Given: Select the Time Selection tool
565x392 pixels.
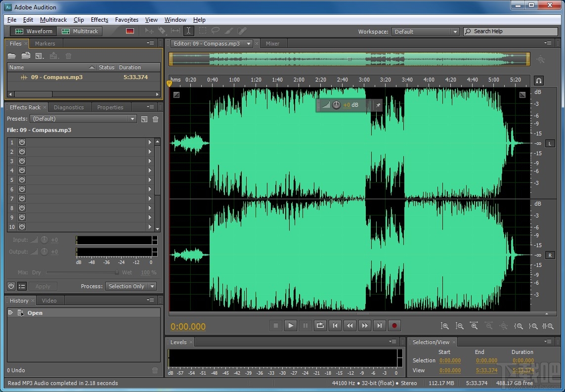Looking at the screenshot, I should pos(189,31).
